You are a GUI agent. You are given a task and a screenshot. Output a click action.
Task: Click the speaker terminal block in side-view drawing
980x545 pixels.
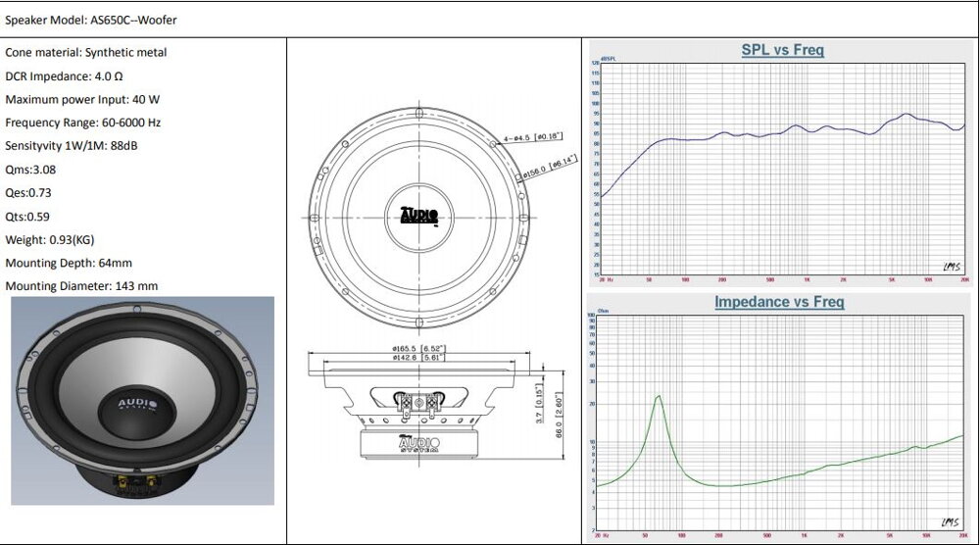(418, 404)
